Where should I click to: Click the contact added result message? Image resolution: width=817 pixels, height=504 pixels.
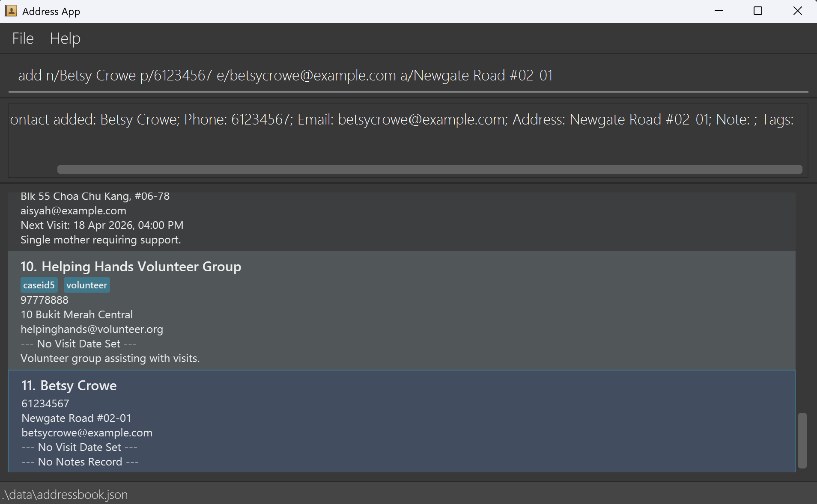click(x=402, y=120)
